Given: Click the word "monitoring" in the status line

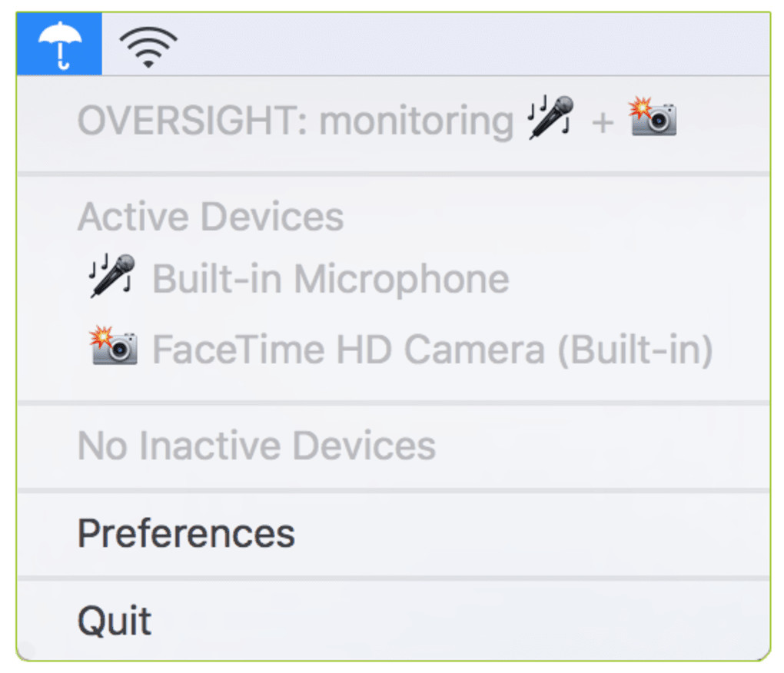Looking at the screenshot, I should (416, 121).
